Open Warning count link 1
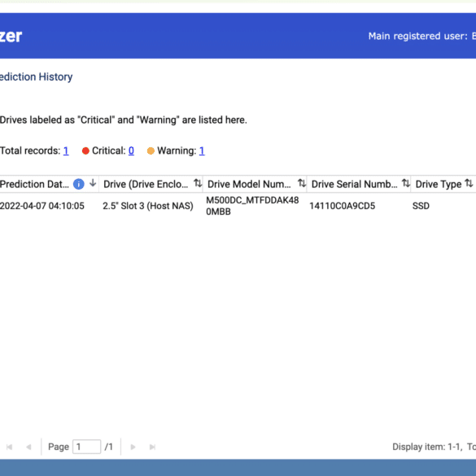476x476 pixels. (x=202, y=151)
